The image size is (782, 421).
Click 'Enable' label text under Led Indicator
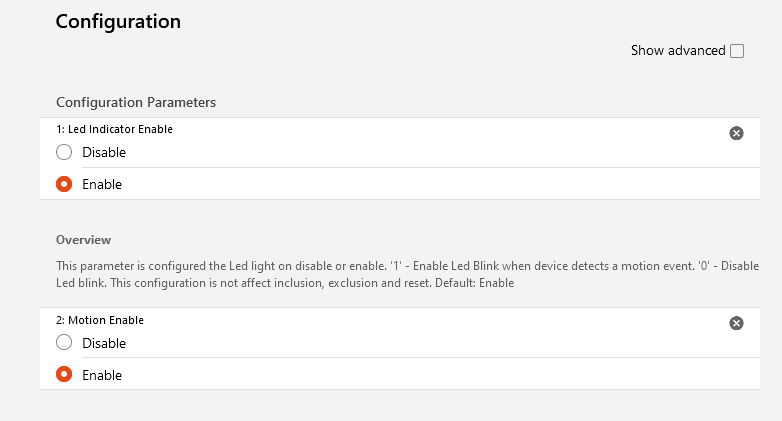point(102,184)
